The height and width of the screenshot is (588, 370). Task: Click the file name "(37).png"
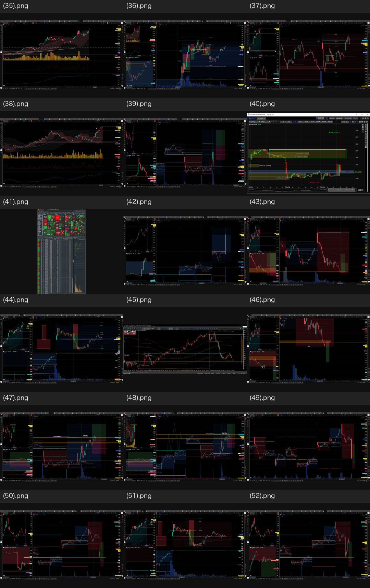click(262, 6)
